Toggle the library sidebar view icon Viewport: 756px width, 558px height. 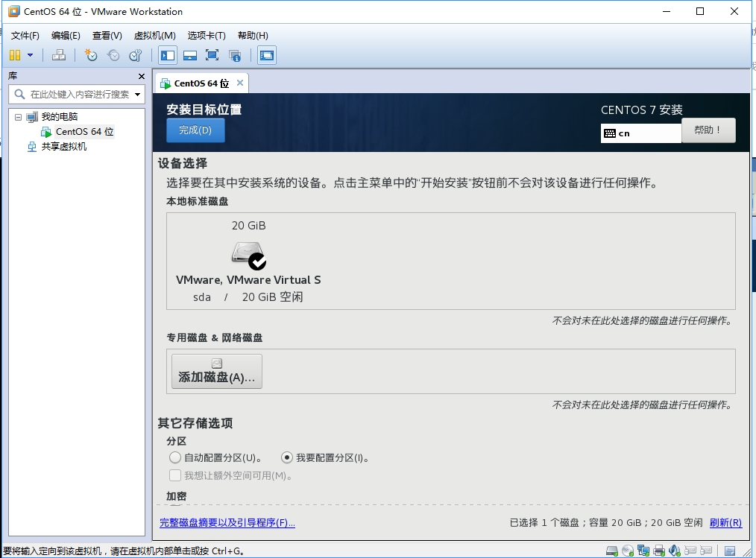tap(168, 55)
